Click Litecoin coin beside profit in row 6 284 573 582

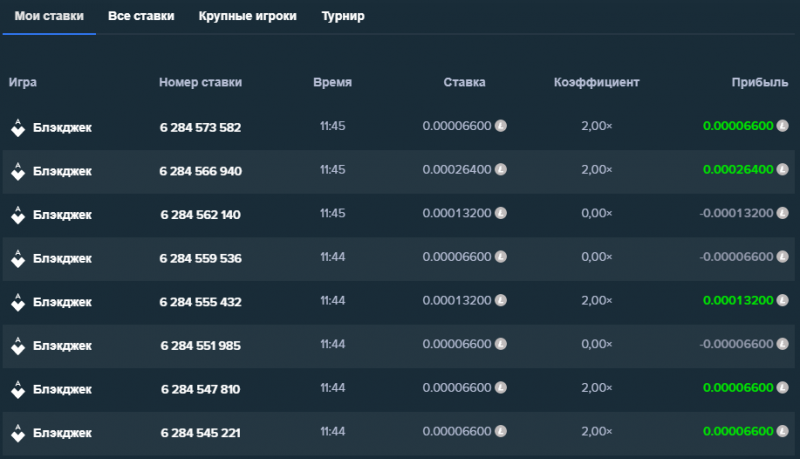click(x=783, y=125)
